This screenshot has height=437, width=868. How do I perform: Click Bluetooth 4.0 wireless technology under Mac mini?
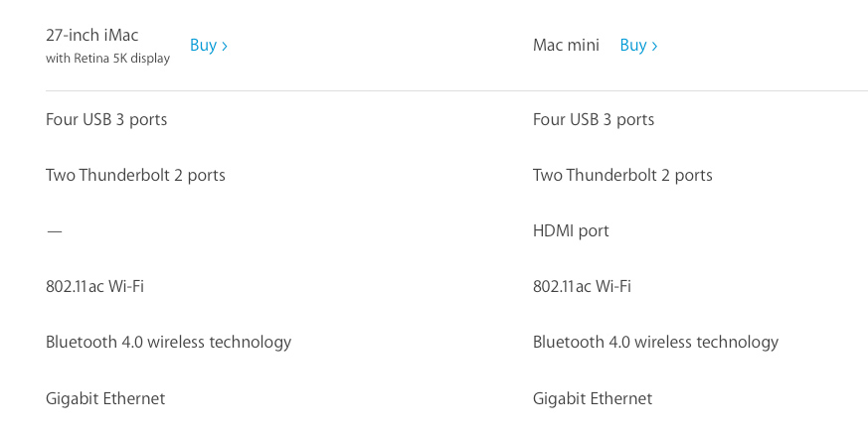pos(655,343)
